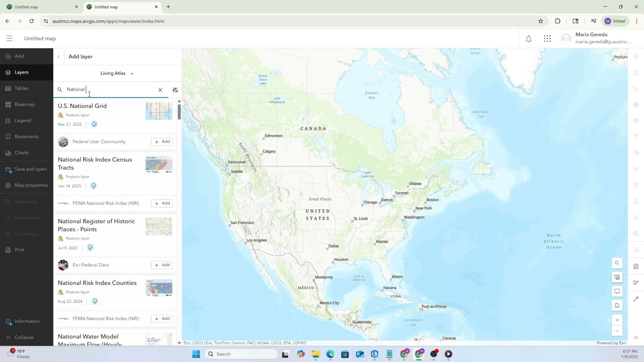Viewport: 644px width, 362px height.
Task: Add the U.S. National Grid layer
Action: (162, 142)
